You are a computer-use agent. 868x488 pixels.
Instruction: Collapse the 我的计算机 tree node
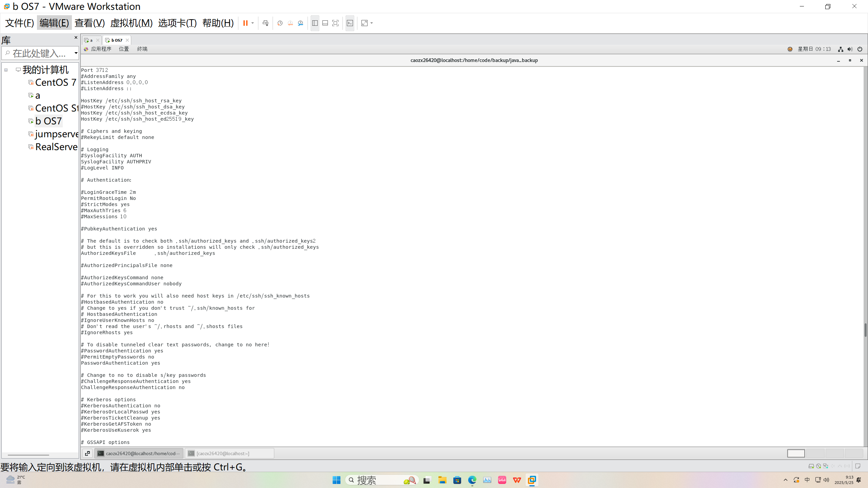click(x=6, y=70)
